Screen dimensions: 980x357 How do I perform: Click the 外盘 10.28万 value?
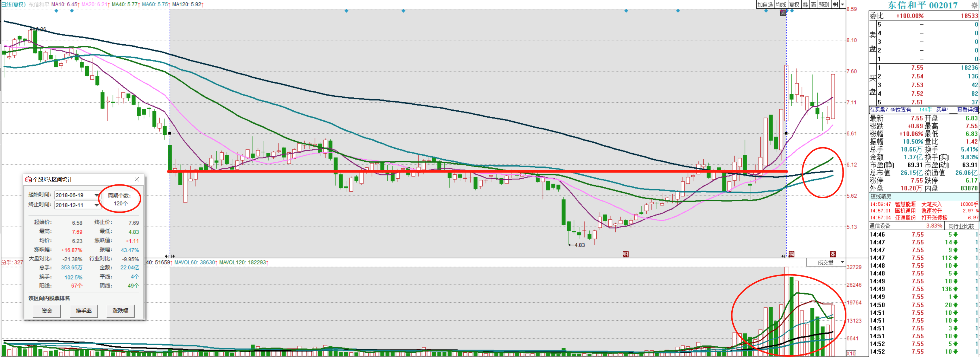click(x=912, y=188)
